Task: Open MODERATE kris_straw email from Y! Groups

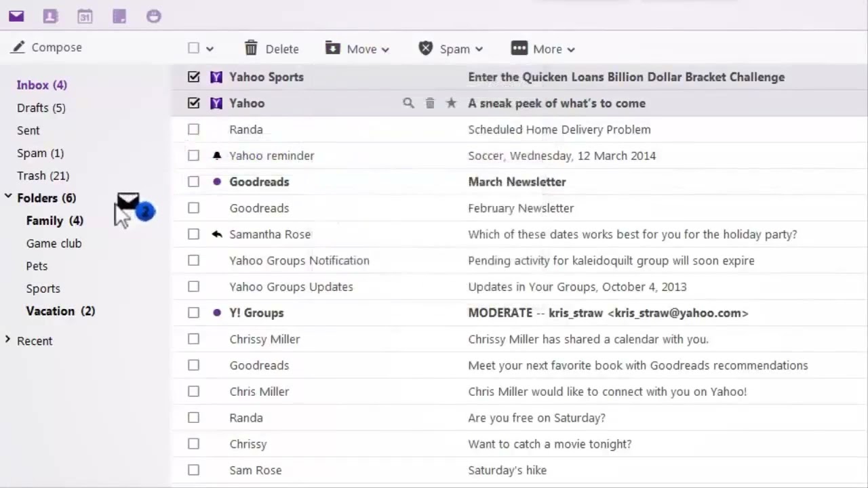Action: tap(608, 313)
